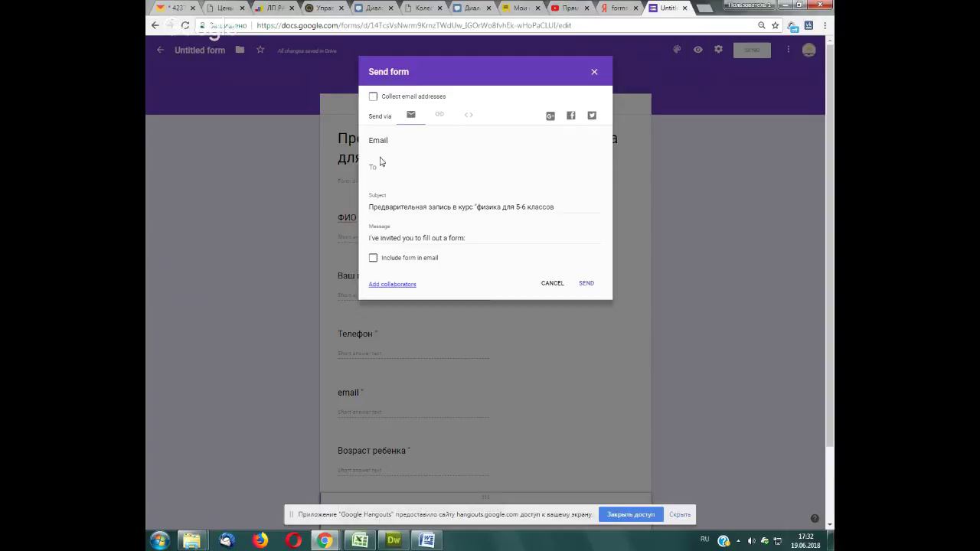Open the help question mark icon
This screenshot has height=551, width=980.
click(815, 518)
